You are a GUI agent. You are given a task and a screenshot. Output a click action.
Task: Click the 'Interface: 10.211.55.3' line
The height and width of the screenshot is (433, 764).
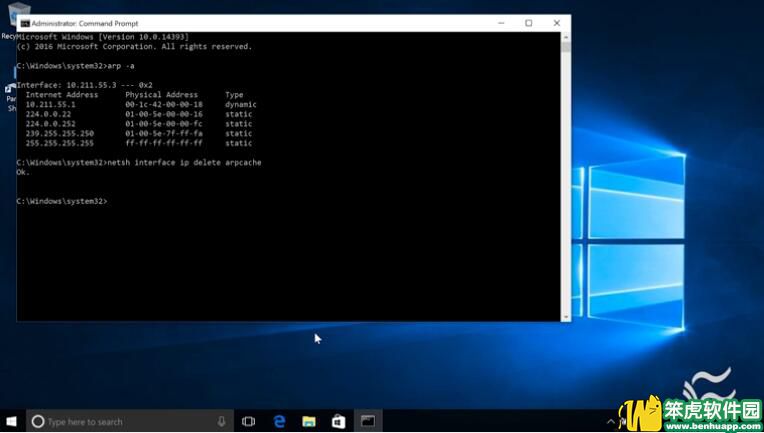point(84,85)
